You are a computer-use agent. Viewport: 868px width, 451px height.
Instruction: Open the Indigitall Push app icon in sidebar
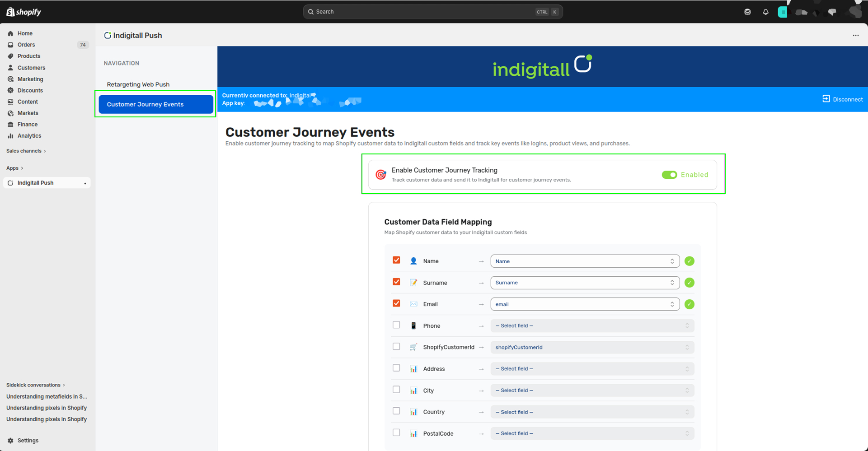(x=10, y=182)
